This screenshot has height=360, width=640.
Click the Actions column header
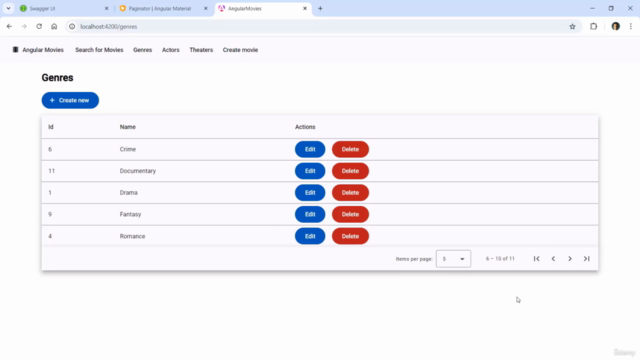pos(305,127)
